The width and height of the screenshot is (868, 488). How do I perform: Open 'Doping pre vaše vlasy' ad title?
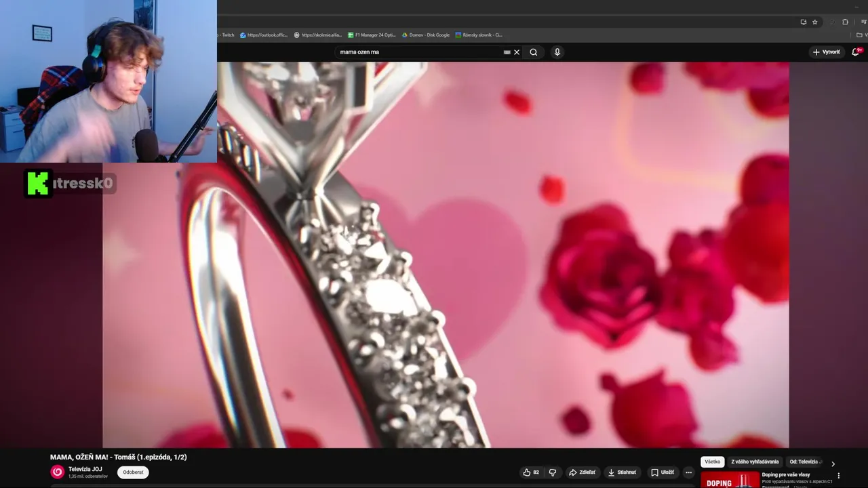(x=786, y=474)
